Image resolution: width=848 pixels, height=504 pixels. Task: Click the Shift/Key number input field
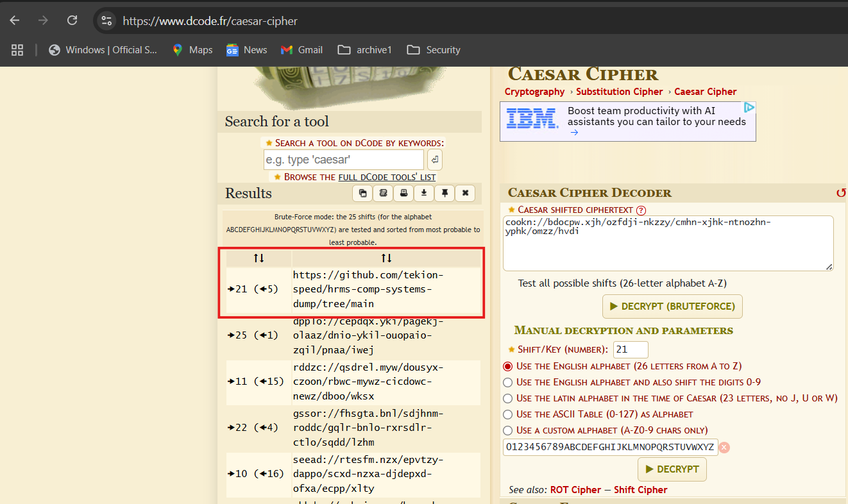630,349
